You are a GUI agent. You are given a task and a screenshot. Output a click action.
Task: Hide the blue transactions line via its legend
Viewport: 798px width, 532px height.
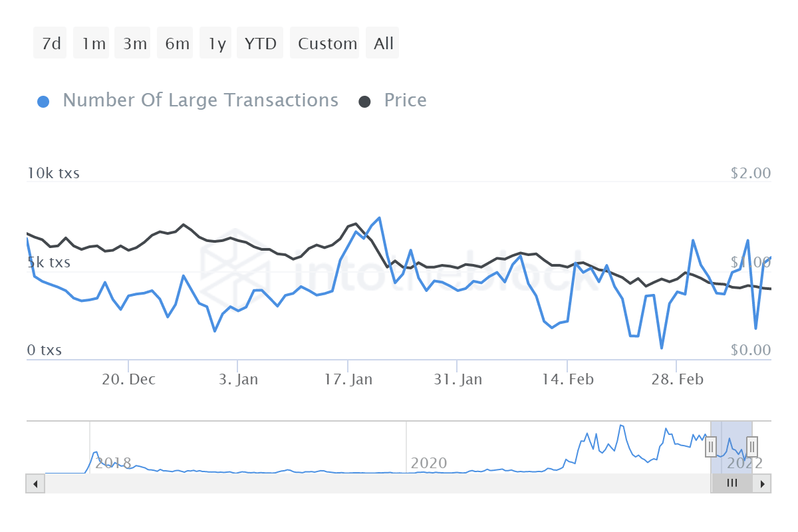[x=199, y=100]
